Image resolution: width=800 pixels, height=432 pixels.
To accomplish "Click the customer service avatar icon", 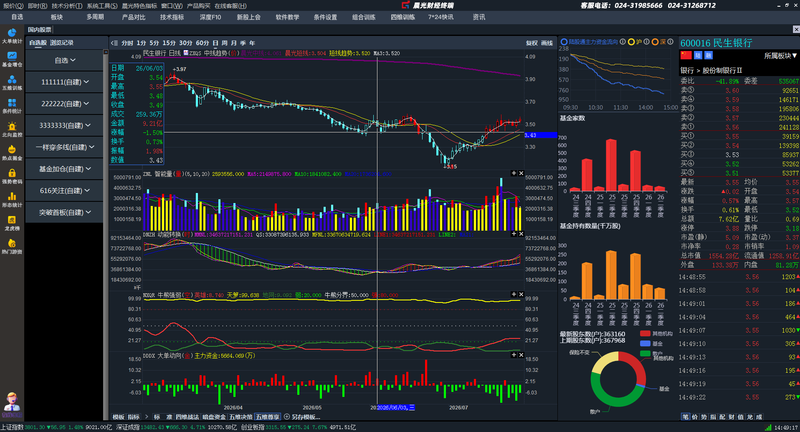I will pyautogui.click(x=12, y=402).
